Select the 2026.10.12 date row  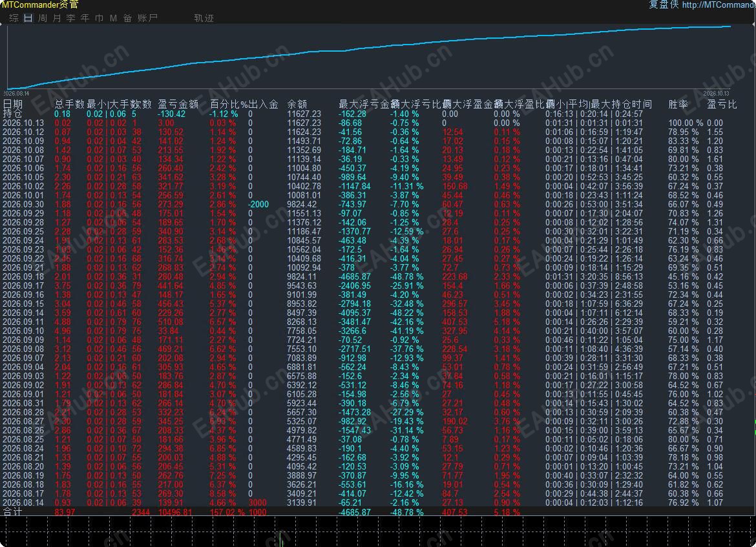point(23,132)
